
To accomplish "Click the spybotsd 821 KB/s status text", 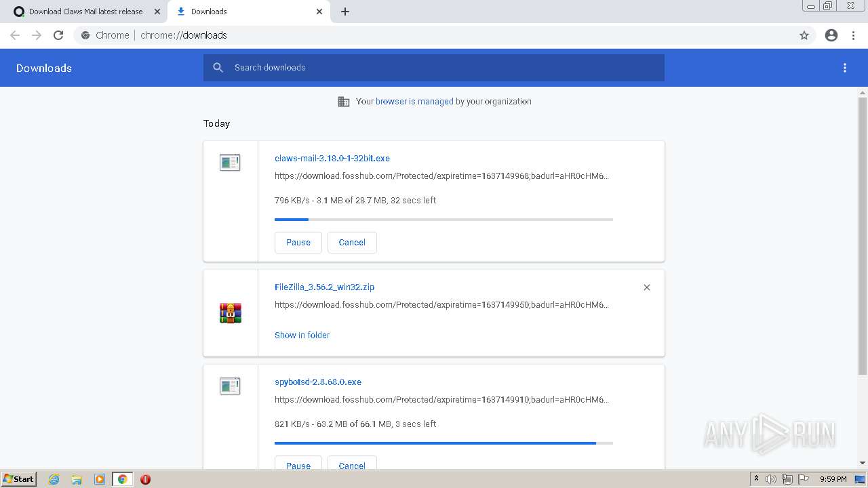I will tap(355, 424).
